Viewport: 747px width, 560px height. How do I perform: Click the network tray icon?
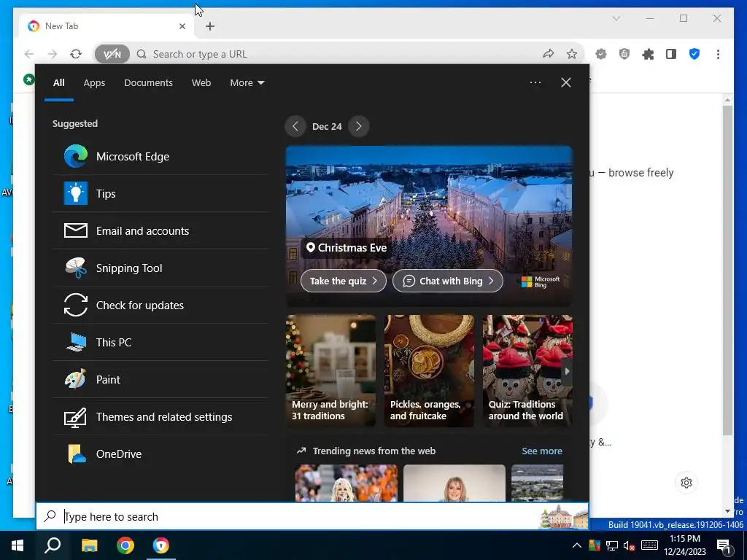pos(612,545)
